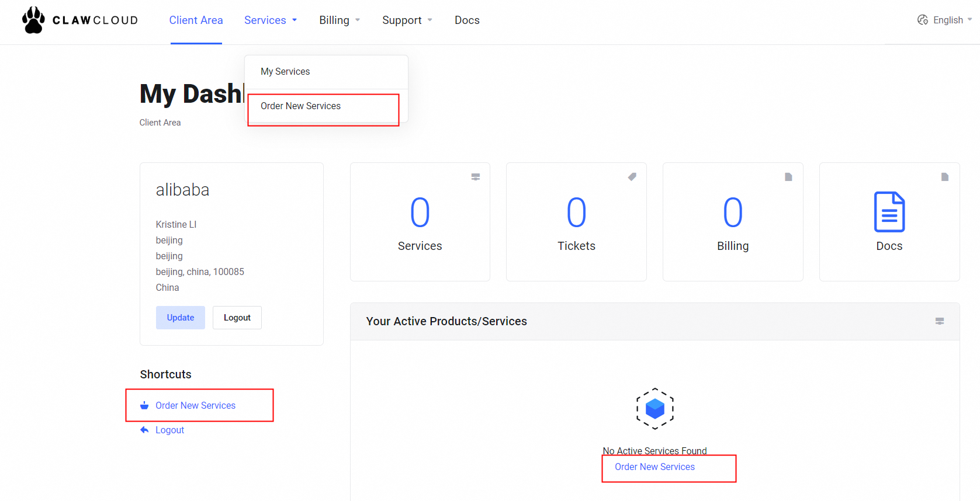
Task: Click the tag icon on Tickets card
Action: click(x=632, y=177)
